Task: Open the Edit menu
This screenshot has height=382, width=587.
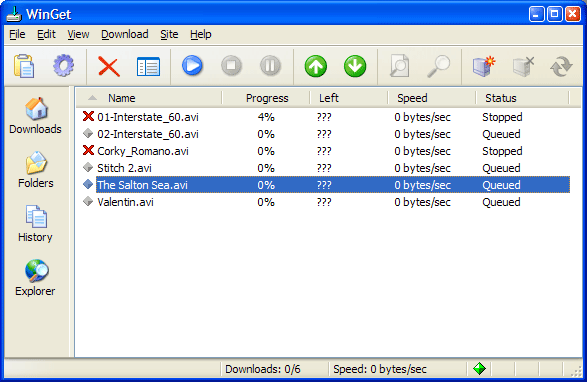Action: (x=46, y=34)
